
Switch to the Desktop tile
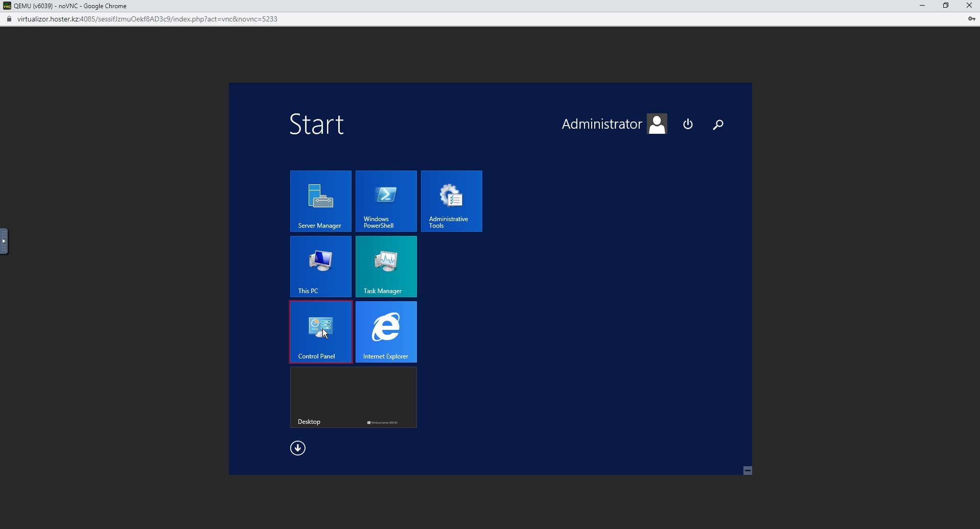tap(354, 397)
